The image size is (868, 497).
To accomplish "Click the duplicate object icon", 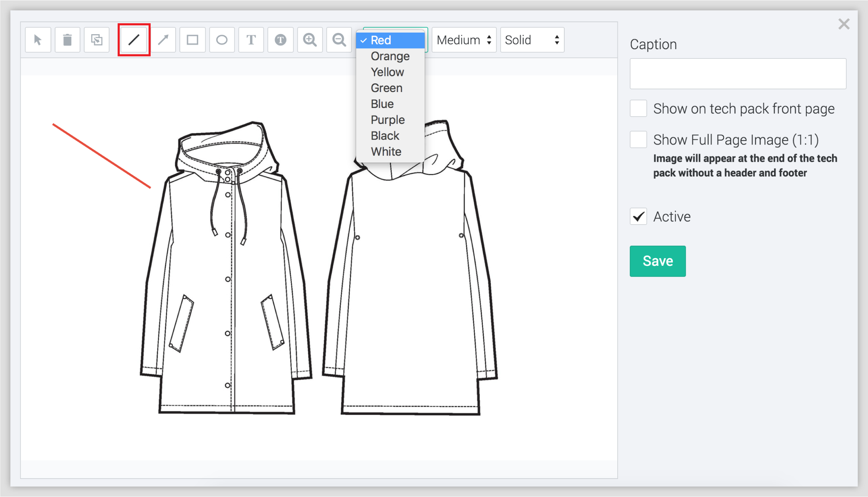I will [97, 40].
